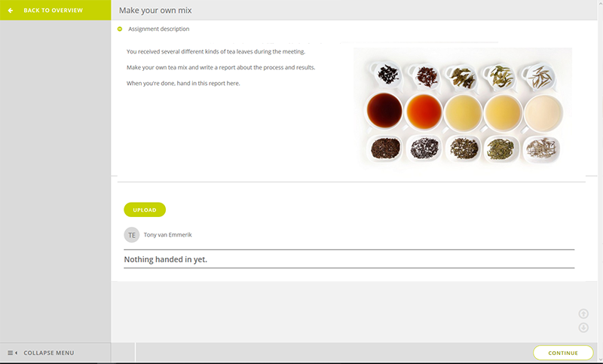Click the collapse menu hamburger icon
603x364 pixels.
[x=11, y=353]
